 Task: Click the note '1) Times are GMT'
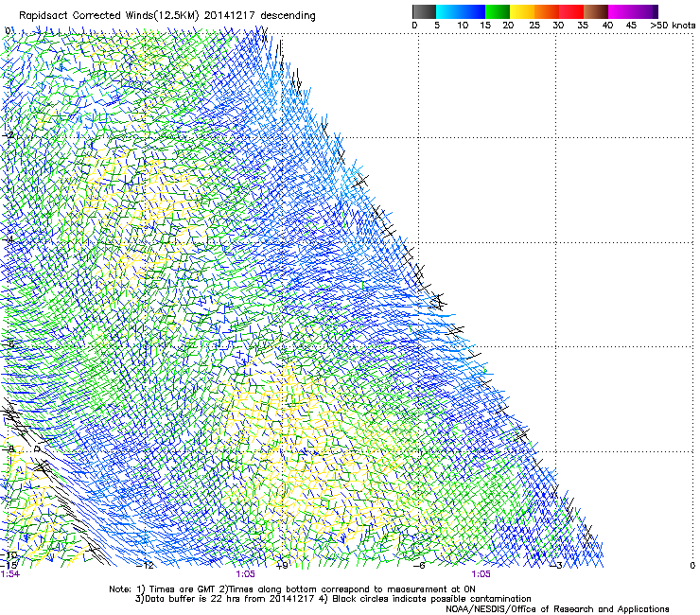[175, 589]
